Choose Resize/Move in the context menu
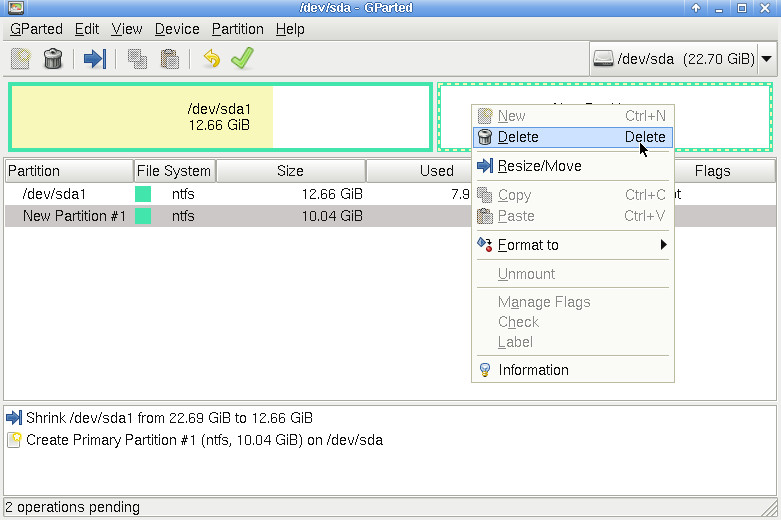Image resolution: width=781 pixels, height=520 pixels. [x=572, y=166]
